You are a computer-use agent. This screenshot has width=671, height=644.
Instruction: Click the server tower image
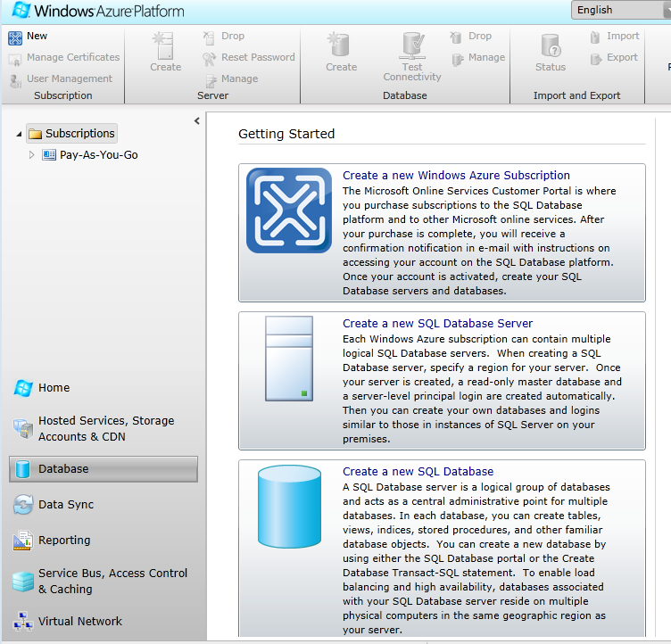289,359
